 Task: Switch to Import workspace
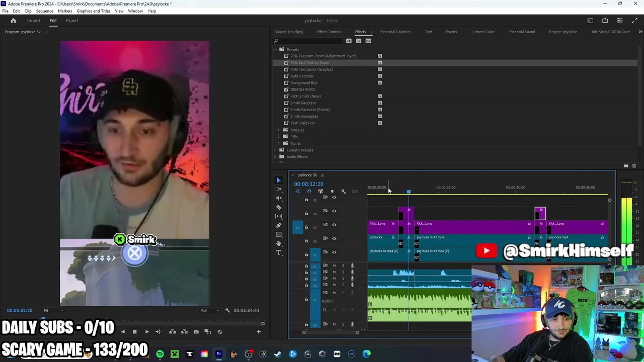34,21
